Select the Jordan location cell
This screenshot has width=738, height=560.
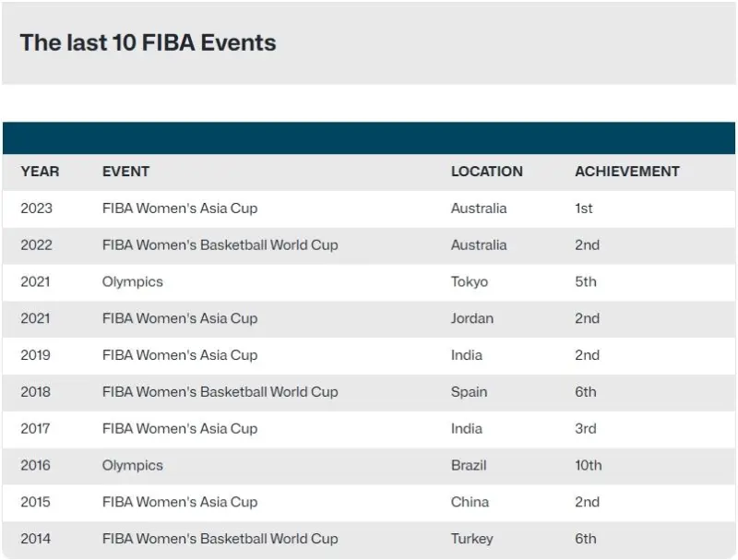tap(471, 318)
